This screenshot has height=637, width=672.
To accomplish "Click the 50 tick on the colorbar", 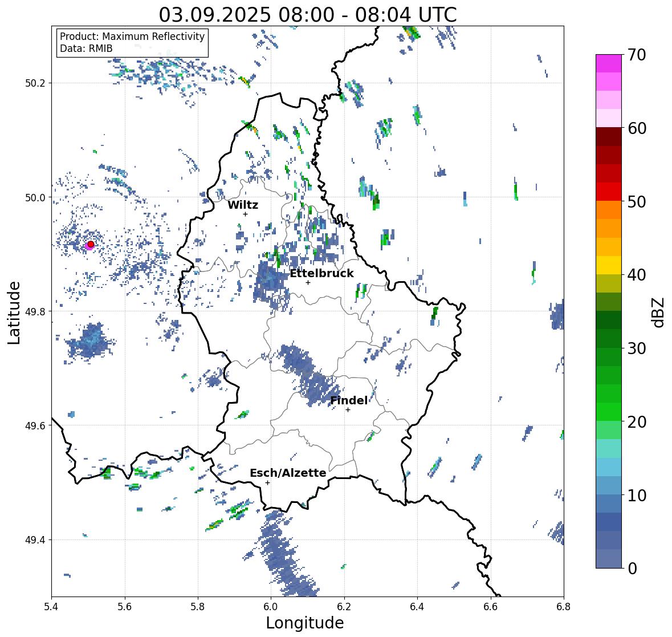I will pos(637,201).
